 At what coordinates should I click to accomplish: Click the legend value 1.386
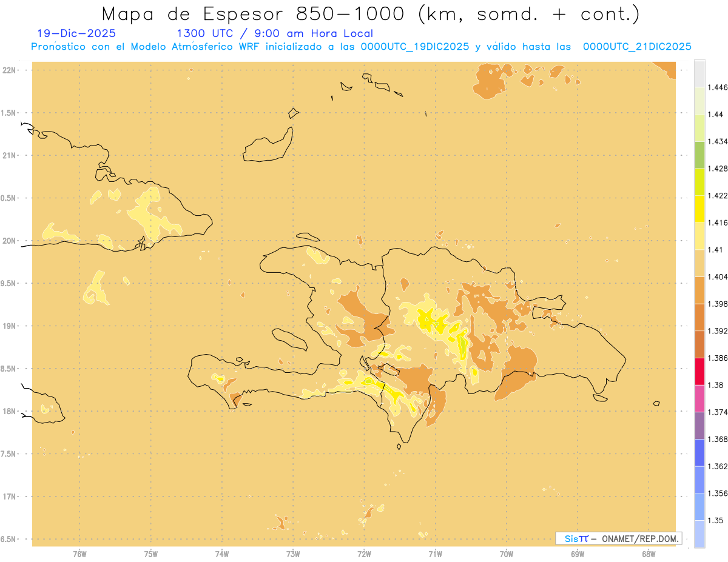[x=718, y=358]
